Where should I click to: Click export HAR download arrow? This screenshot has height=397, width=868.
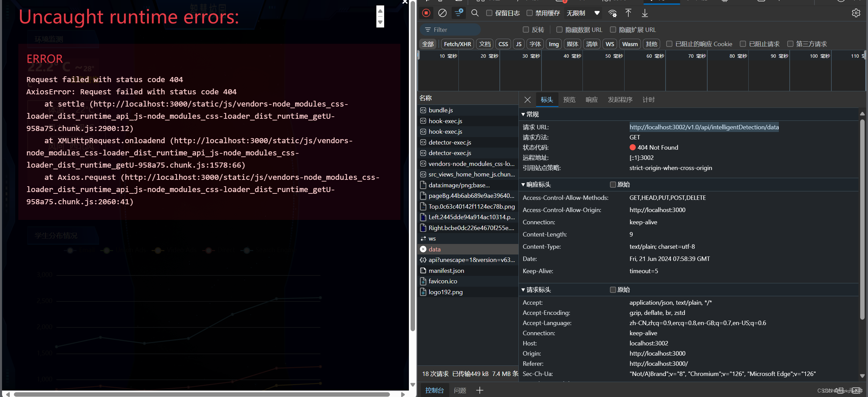pos(645,13)
